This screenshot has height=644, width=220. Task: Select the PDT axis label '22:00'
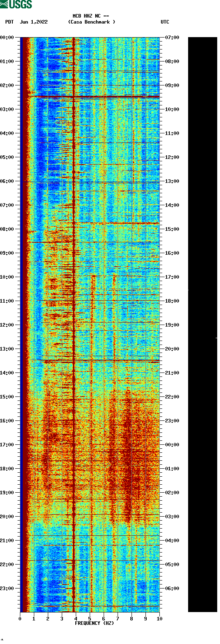coord(7,565)
